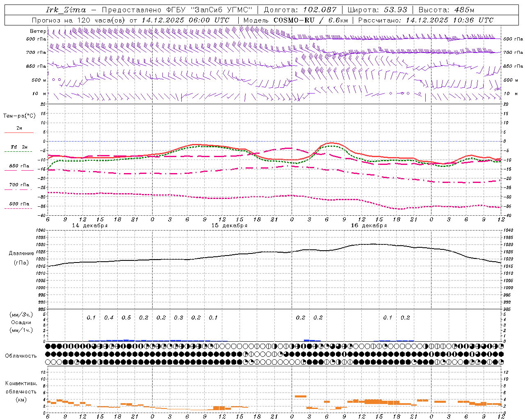Click the Тем-ра(°C) temperature panel label
The image size is (525, 420).
(19, 116)
